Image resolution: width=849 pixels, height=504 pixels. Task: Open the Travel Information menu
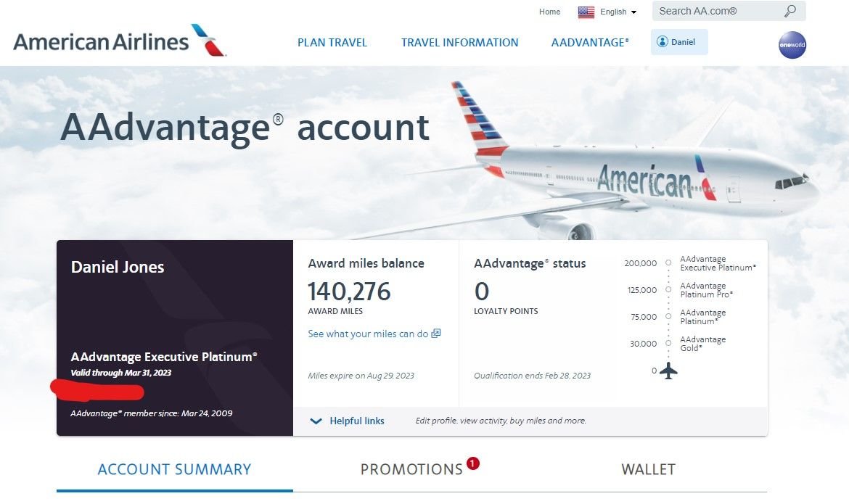pyautogui.click(x=459, y=43)
